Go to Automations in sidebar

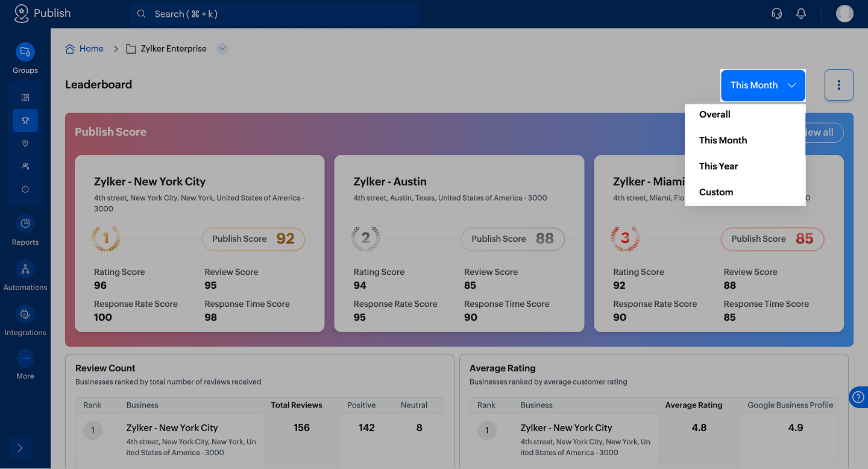tap(25, 269)
